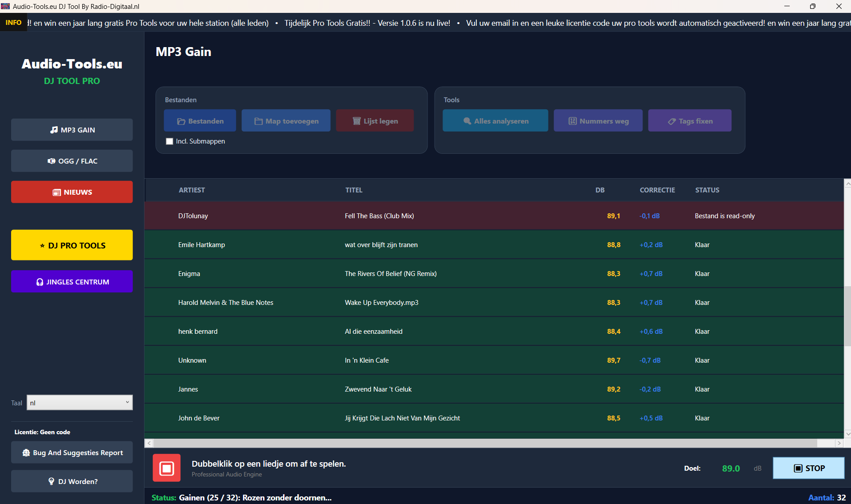Select the Emile Hartkamp track row
Viewport: 851px width, 504px height.
pos(494,245)
